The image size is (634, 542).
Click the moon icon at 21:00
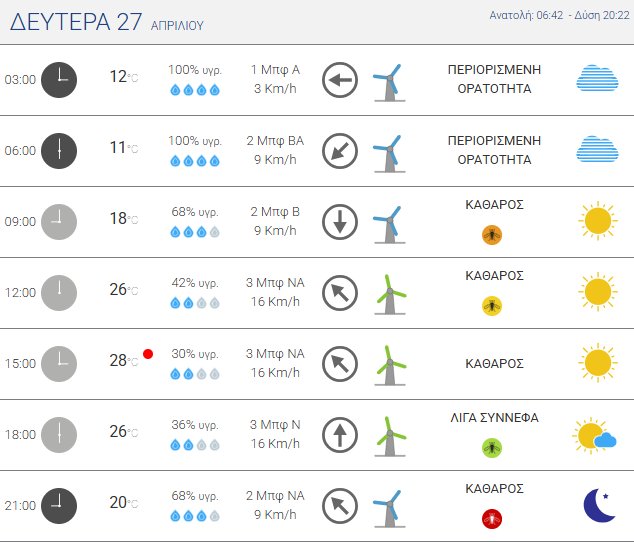point(599,506)
